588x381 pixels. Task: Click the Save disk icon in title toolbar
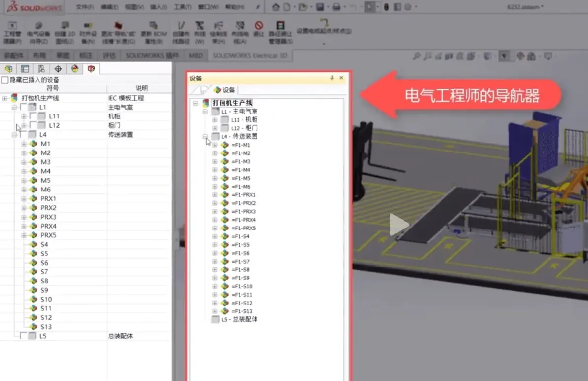[x=320, y=7]
